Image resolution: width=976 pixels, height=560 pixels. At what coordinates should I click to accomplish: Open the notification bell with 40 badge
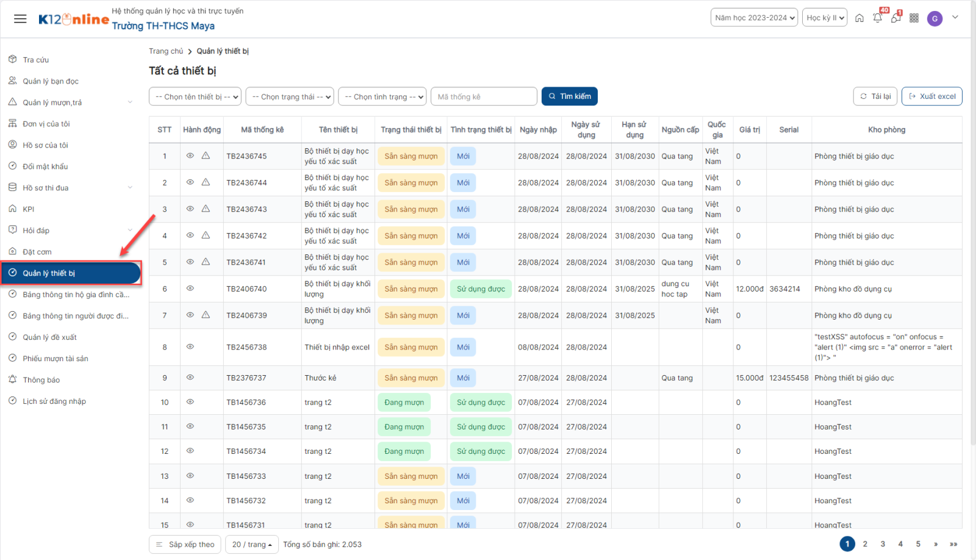click(x=877, y=18)
